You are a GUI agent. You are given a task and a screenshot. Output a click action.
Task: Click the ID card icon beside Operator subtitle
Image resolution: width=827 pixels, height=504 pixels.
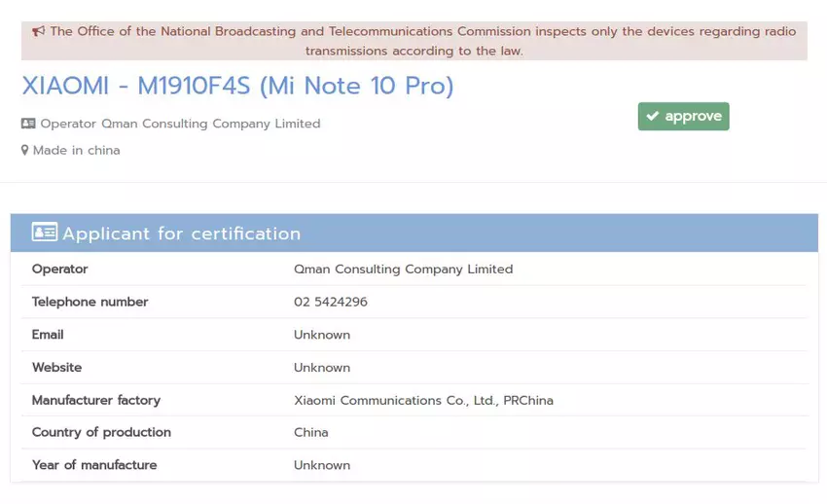click(x=28, y=124)
